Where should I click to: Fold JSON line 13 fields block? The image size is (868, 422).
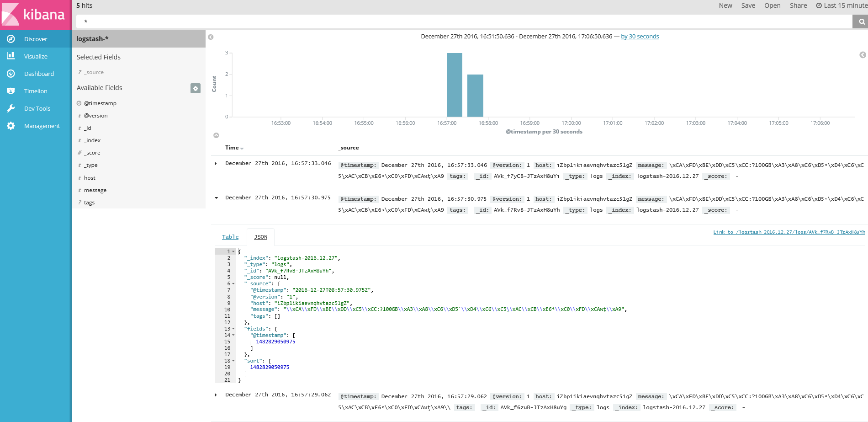(233, 329)
